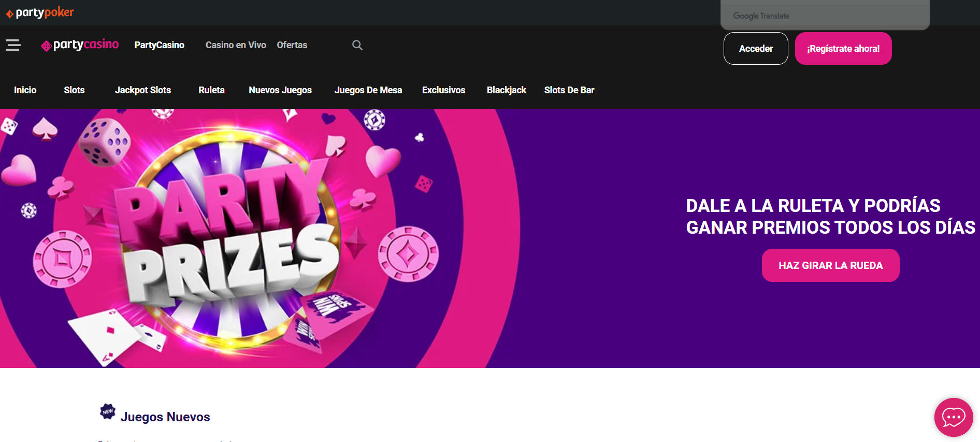Click the partypoker logo
980x442 pixels.
(x=40, y=12)
